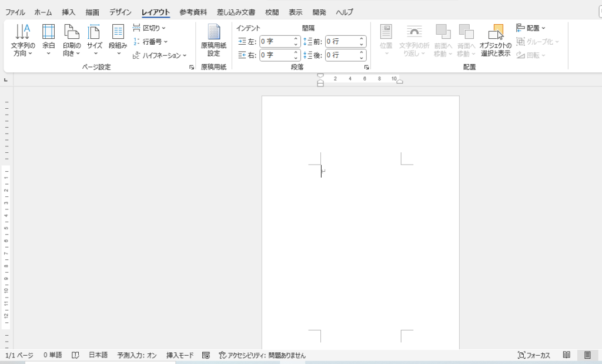Switch to the 表示 tab

295,12
